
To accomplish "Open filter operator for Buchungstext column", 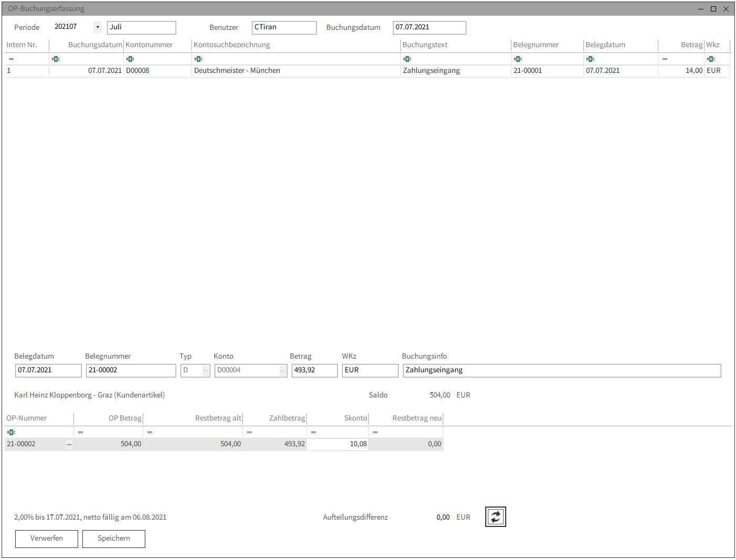I will click(x=407, y=59).
